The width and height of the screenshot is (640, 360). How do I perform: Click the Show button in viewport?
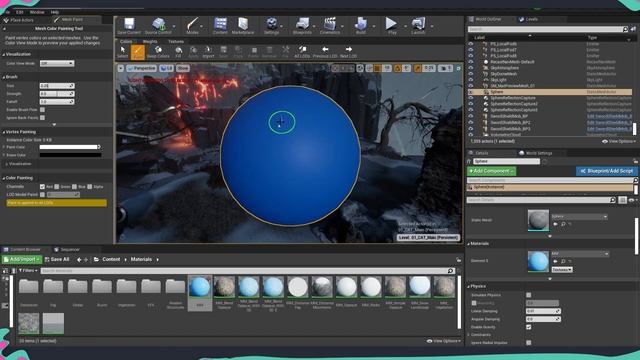click(183, 68)
